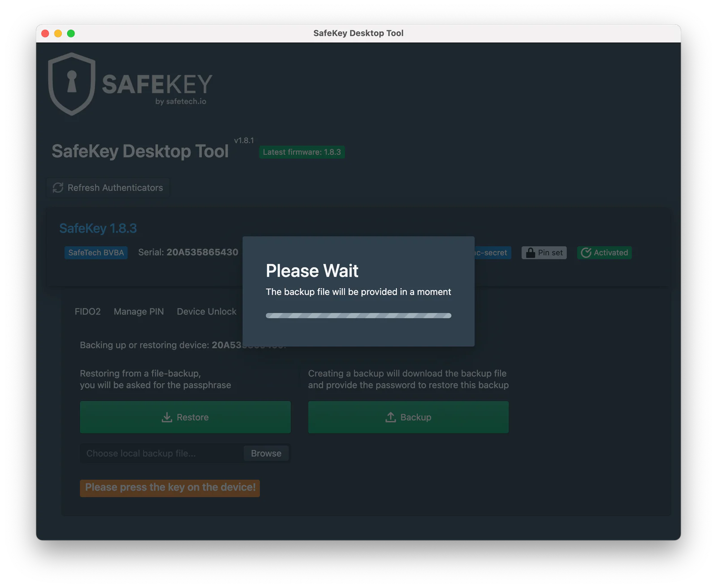Start a restore with the Restore button
The width and height of the screenshot is (717, 588).
[186, 417]
